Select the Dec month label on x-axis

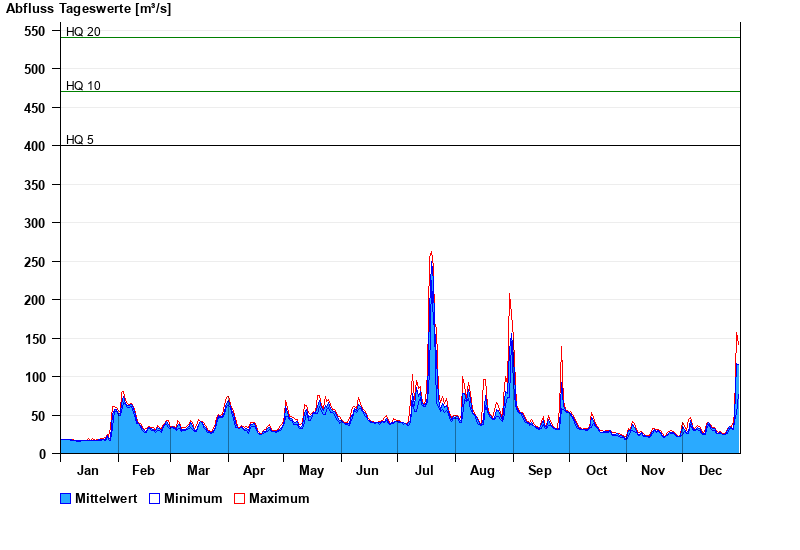click(710, 471)
